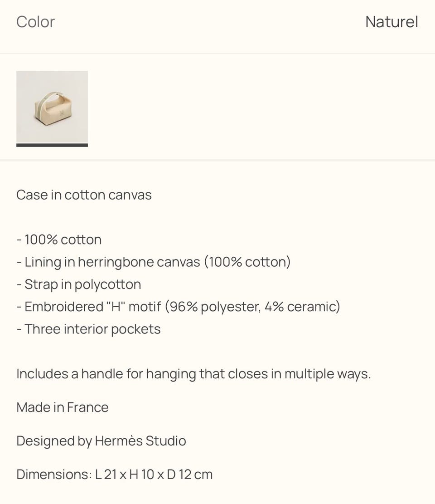This screenshot has height=504, width=435.
Task: Click the "Made in France" text
Action: click(x=62, y=407)
